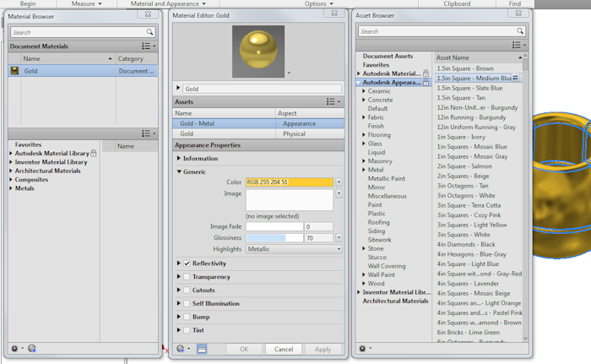Sort Document Materials by Category column
Screen dimensions: 591x364
137,58
